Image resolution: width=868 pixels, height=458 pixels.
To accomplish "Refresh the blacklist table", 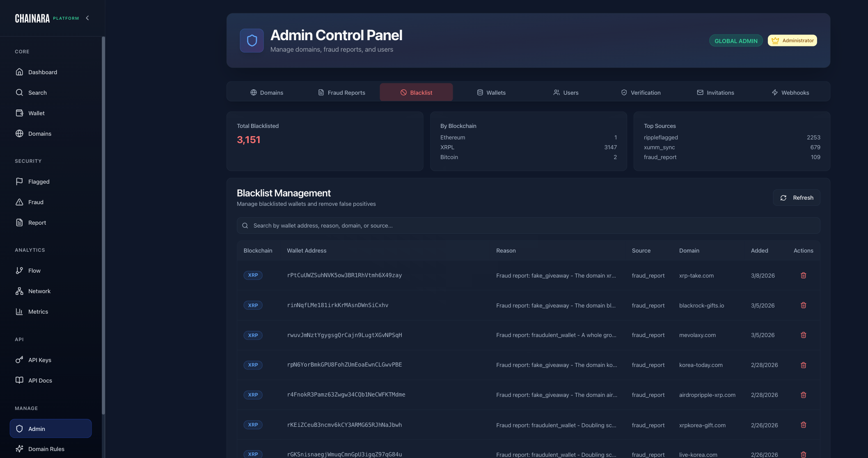I will [x=797, y=198].
